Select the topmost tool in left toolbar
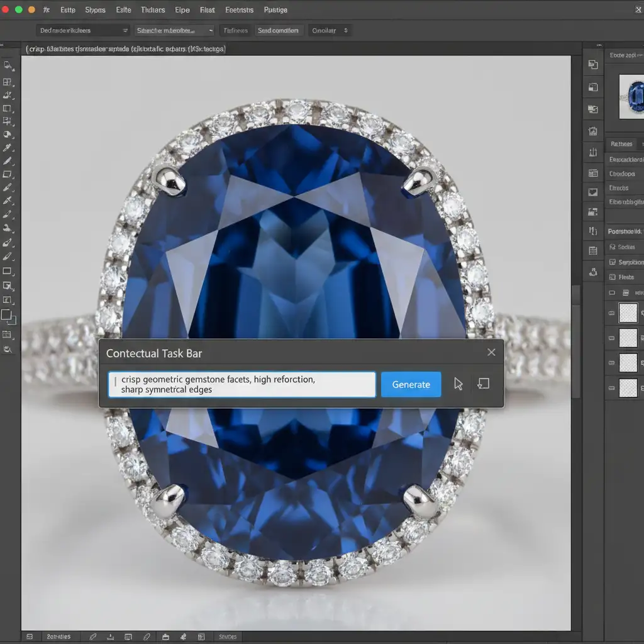Screen dimensions: 644x644 [x=8, y=65]
